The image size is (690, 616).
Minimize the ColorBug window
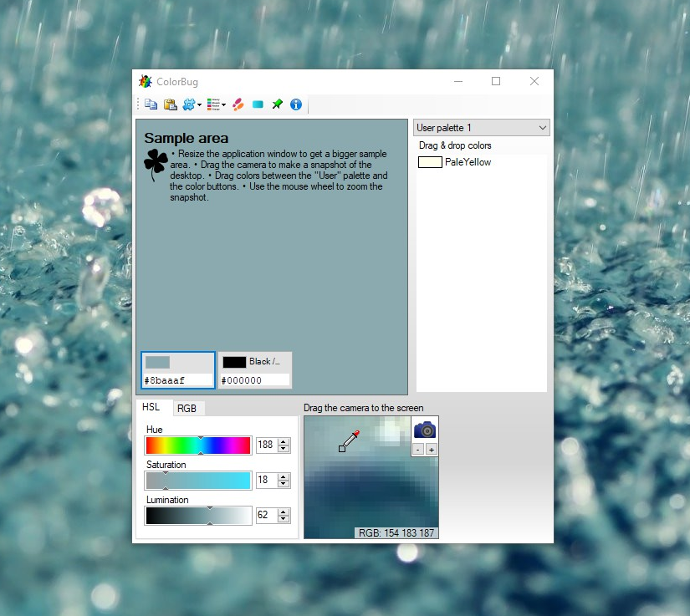point(458,81)
